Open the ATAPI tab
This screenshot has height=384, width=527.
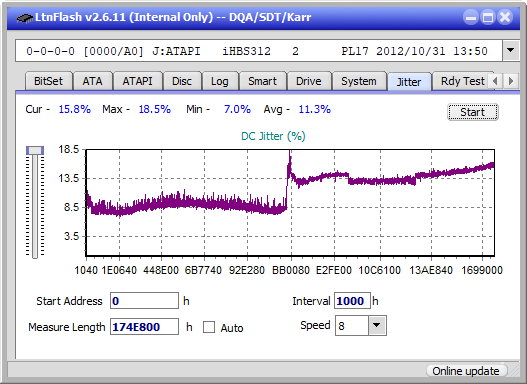click(137, 81)
